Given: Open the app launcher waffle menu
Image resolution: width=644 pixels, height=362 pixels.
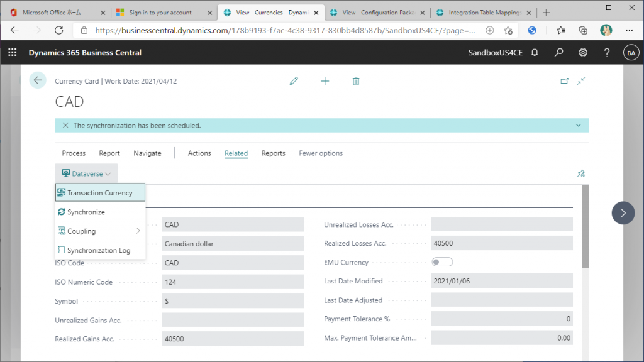Looking at the screenshot, I should (13, 53).
